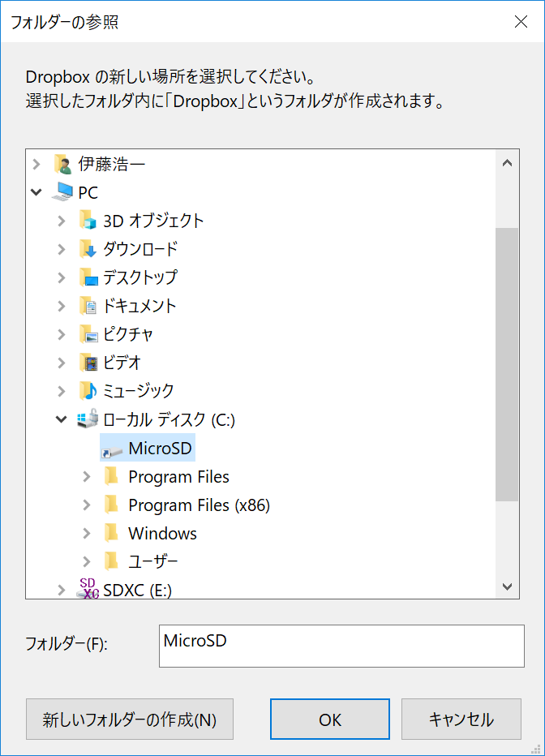
Task: Select the ドキュメント label
Action: 139,306
